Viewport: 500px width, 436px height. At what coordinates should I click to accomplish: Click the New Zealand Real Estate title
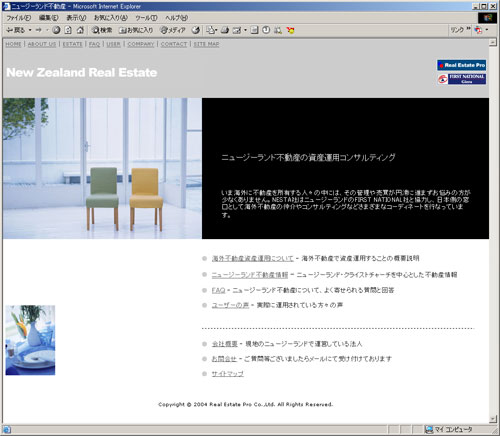point(82,73)
